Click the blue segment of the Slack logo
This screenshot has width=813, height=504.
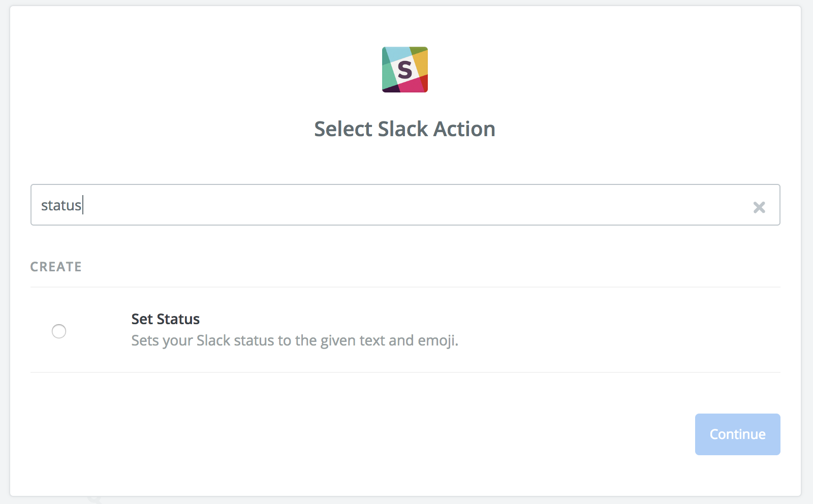point(397,53)
